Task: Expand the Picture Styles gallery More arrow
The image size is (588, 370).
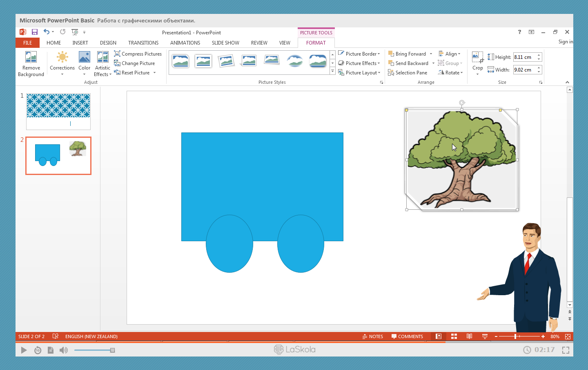Action: click(x=333, y=72)
